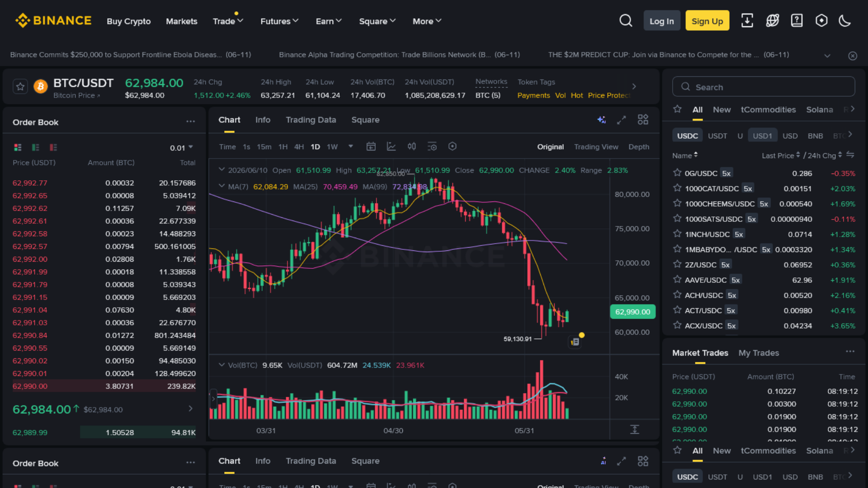The width and height of the screenshot is (868, 488).
Task: Select the 4H chart interval
Action: point(299,147)
